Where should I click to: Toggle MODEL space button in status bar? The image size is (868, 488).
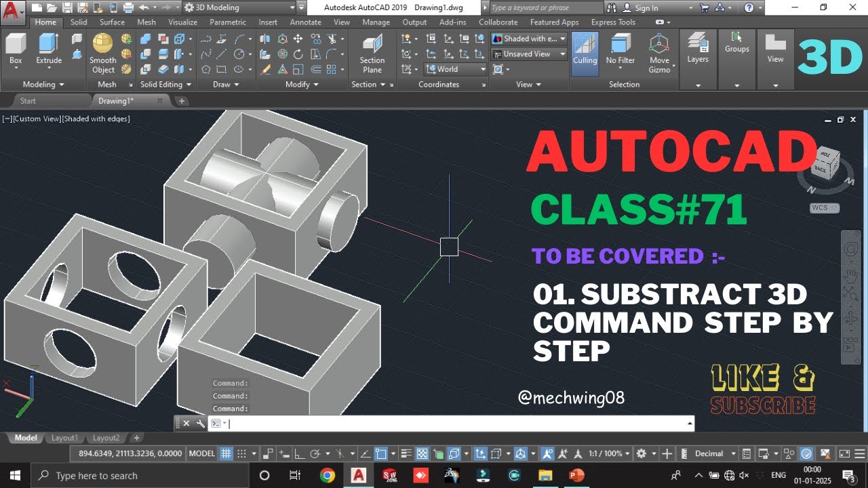coord(202,453)
